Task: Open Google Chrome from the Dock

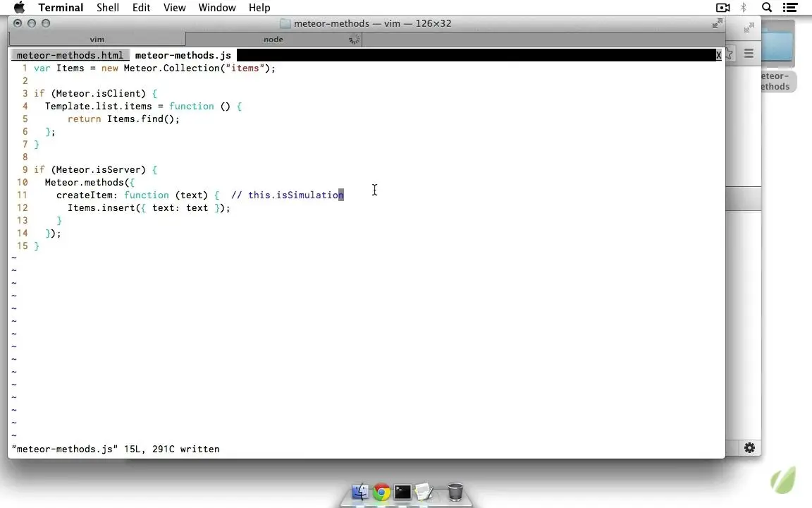Action: [381, 491]
